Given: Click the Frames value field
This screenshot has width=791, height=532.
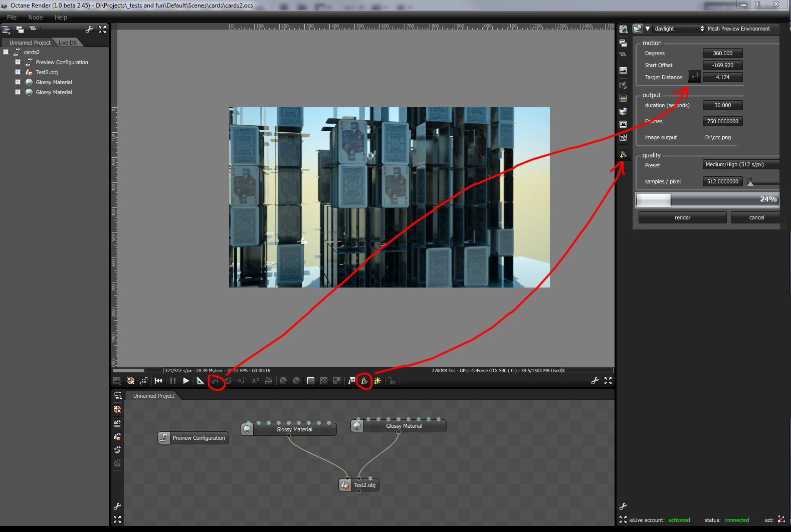Looking at the screenshot, I should [722, 121].
